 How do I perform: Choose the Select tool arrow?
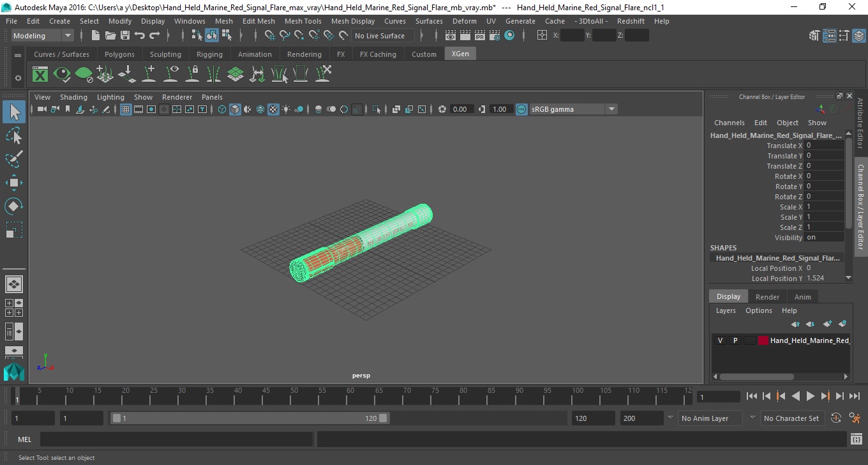pyautogui.click(x=14, y=112)
